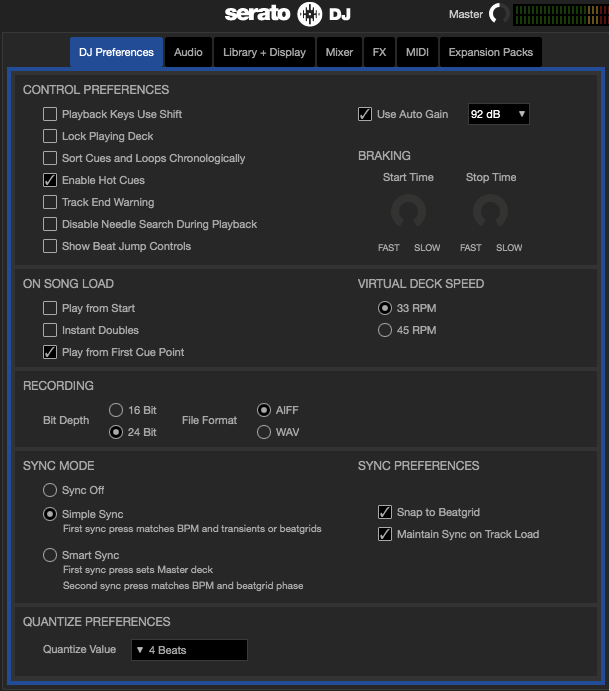
Task: Toggle the Use Auto Gain checkbox
Action: (x=365, y=114)
